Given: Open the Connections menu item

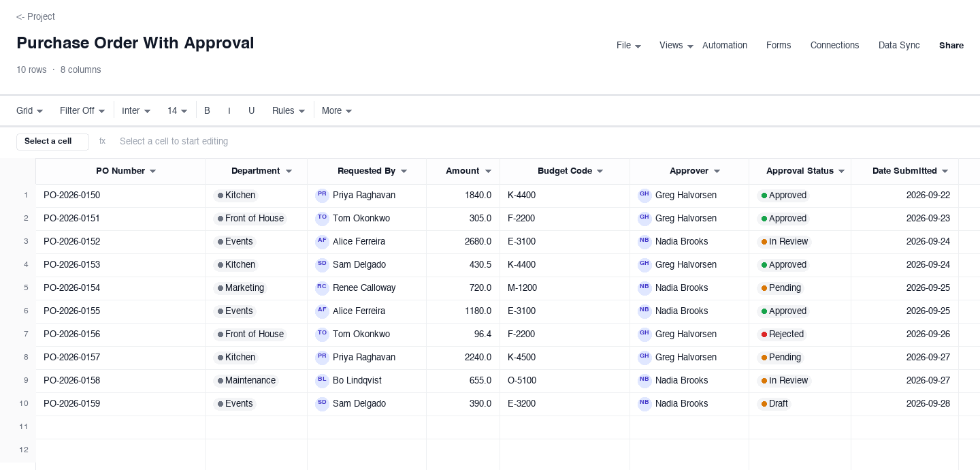Looking at the screenshot, I should click(x=834, y=46).
